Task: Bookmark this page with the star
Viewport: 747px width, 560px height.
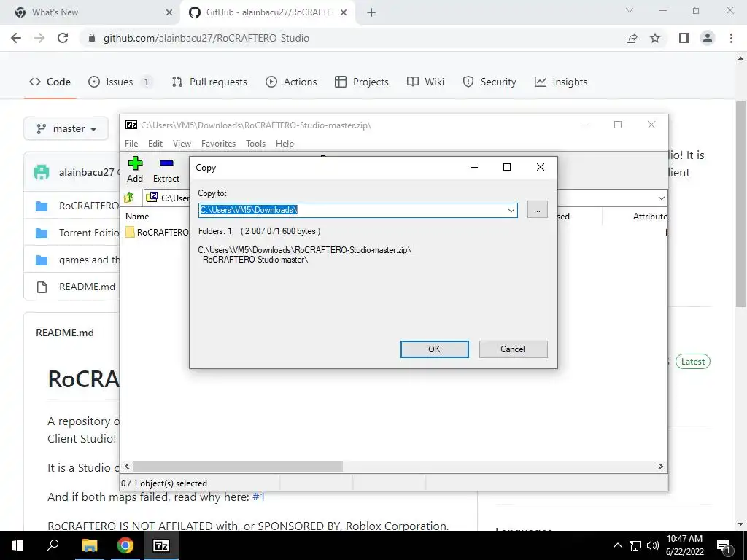Action: (x=655, y=38)
